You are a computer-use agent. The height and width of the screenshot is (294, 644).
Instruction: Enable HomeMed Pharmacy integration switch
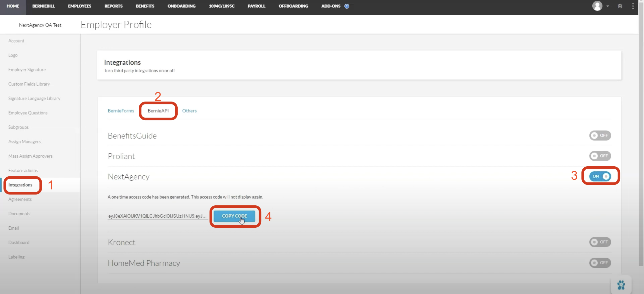pyautogui.click(x=600, y=263)
